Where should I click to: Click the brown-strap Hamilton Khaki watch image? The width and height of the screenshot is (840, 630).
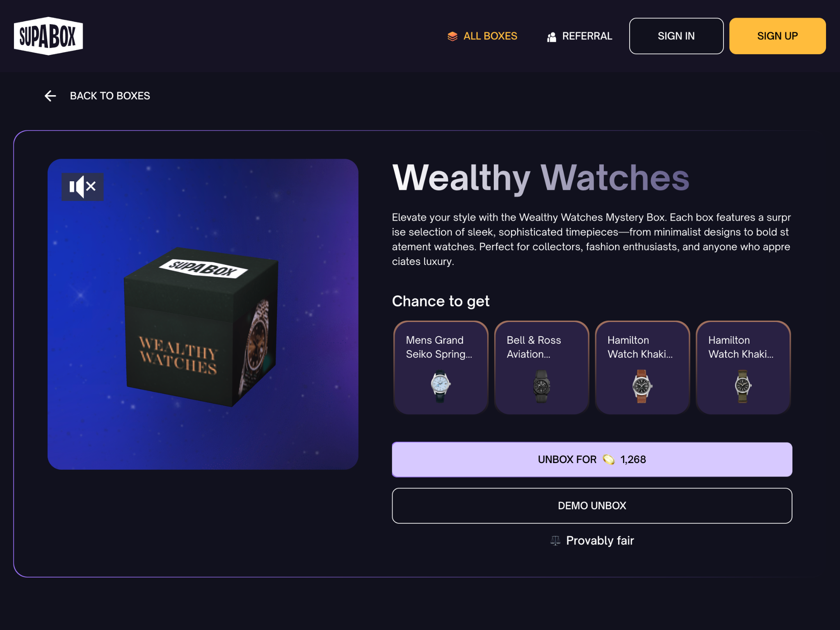642,386
